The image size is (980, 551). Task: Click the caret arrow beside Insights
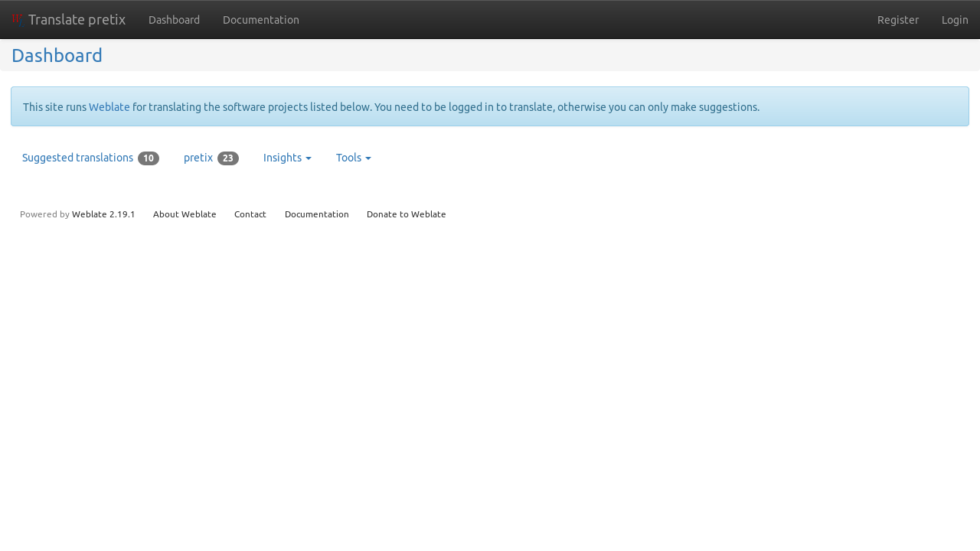(309, 158)
